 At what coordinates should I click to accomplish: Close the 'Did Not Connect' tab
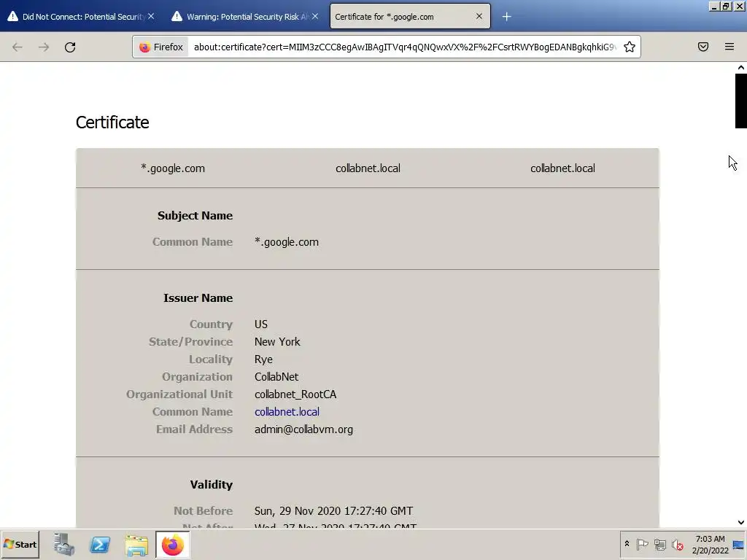151,16
